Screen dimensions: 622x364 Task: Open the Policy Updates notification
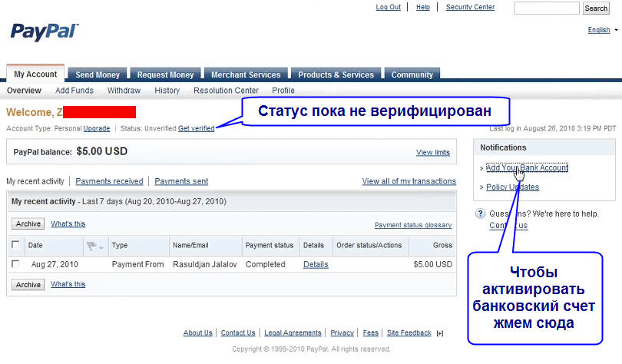(x=512, y=187)
